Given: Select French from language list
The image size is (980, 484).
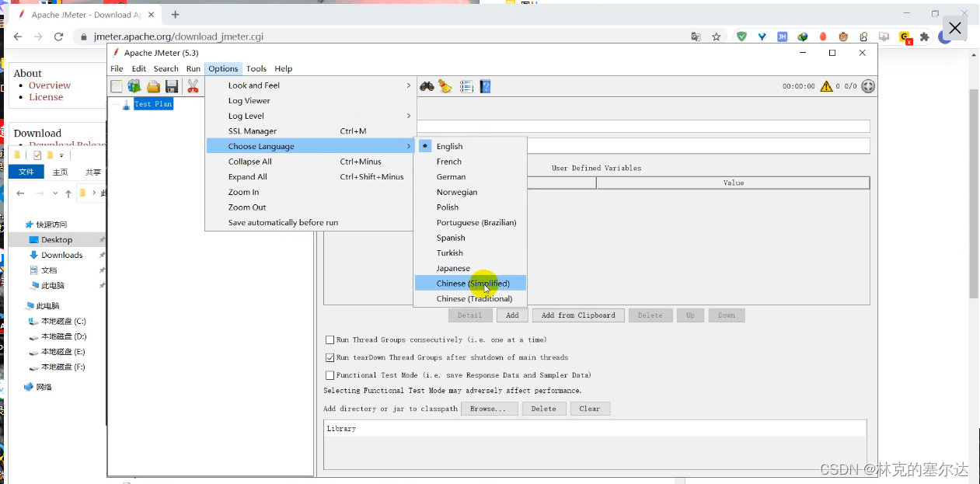Looking at the screenshot, I should point(470,162).
